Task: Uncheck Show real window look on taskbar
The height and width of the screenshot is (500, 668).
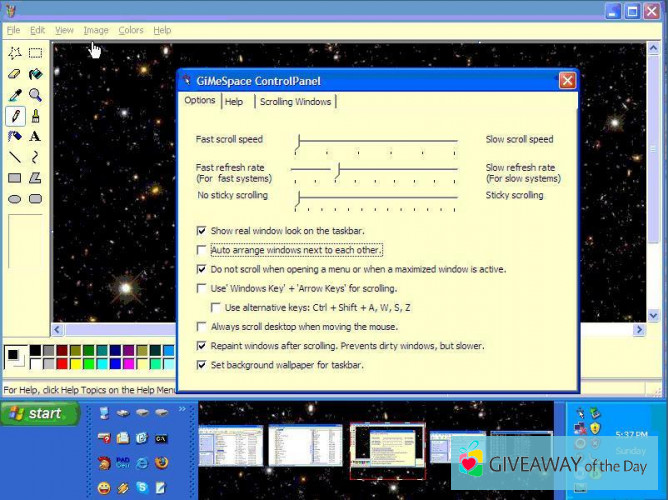Action: click(x=202, y=231)
